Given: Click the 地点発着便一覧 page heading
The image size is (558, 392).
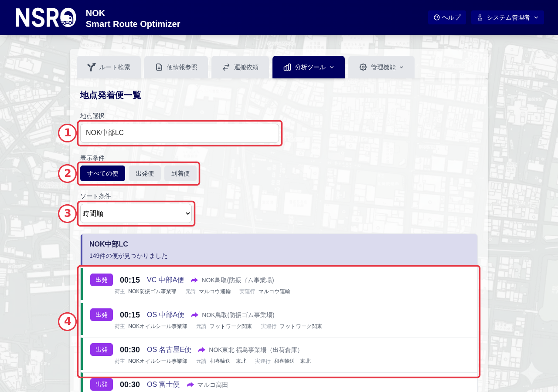Looking at the screenshot, I should pyautogui.click(x=111, y=95).
